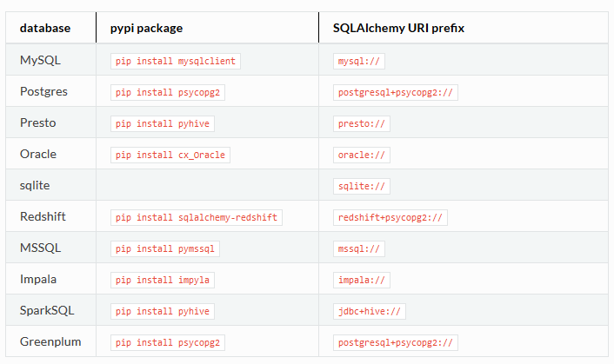Click the 'pypi package' column header
The width and height of the screenshot is (614, 364).
pos(146,28)
